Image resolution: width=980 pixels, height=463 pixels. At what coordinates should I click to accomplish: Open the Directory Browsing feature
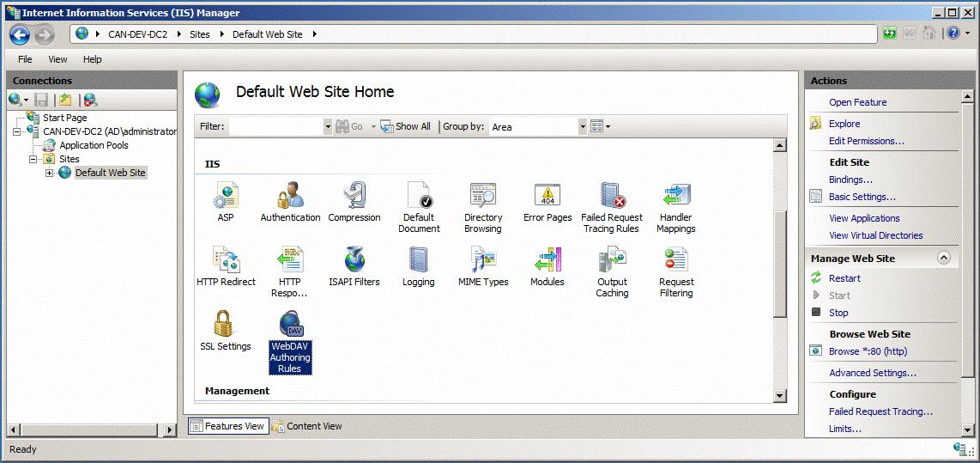click(x=483, y=207)
